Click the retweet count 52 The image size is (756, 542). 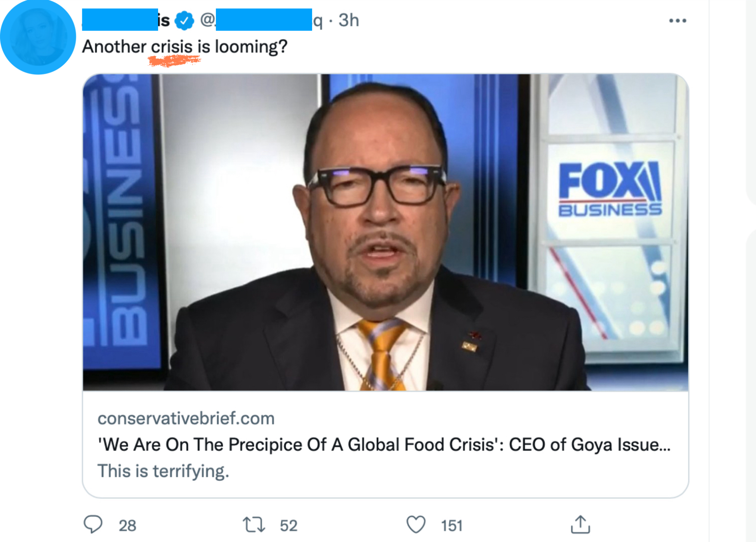click(x=289, y=526)
